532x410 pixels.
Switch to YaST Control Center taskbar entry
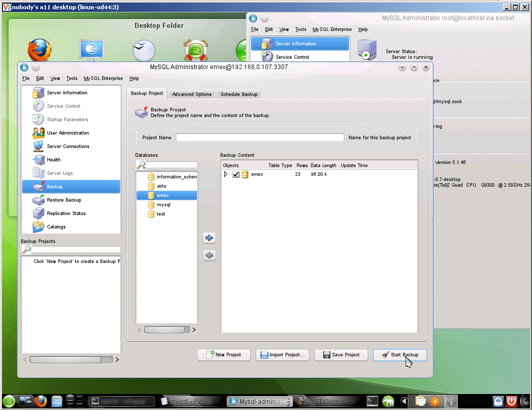(328, 402)
